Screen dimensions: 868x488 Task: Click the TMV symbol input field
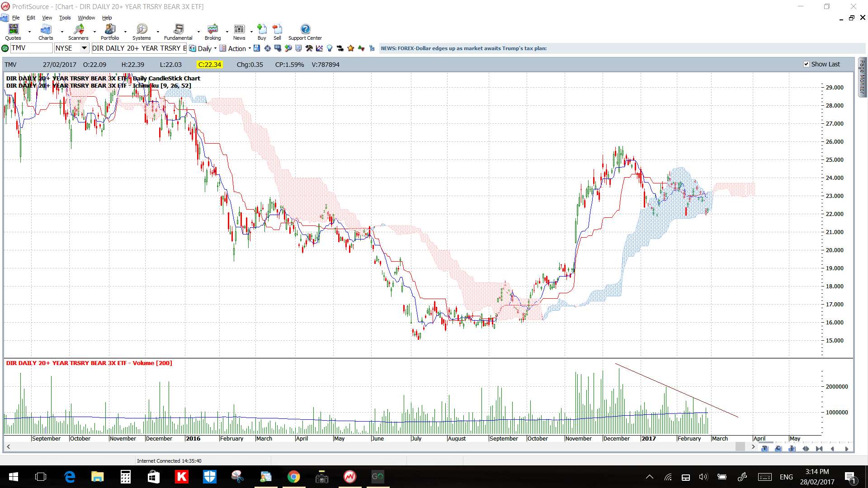click(31, 48)
